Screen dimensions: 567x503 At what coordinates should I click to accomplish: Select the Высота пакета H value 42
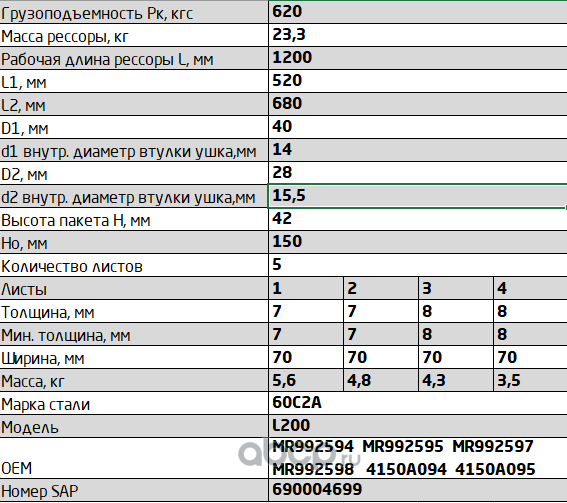[x=418, y=219]
